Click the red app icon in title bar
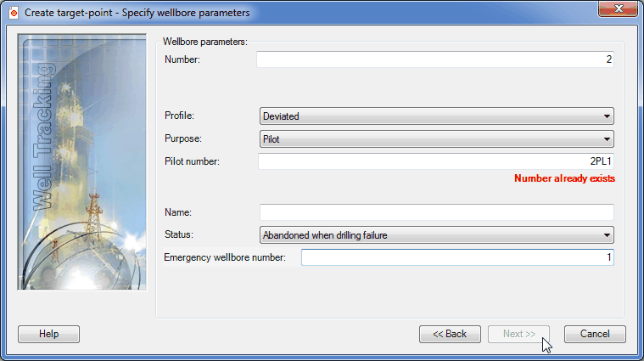644x361 pixels. [14, 13]
